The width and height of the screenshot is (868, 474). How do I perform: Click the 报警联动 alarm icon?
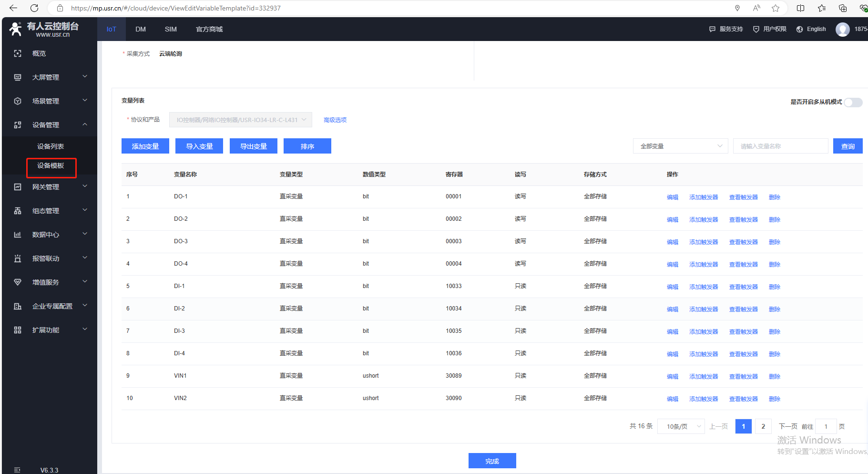[18, 258]
